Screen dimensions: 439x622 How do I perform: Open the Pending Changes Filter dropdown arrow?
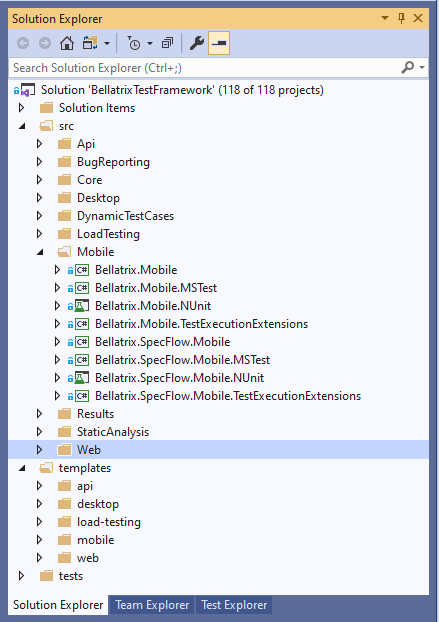point(150,43)
